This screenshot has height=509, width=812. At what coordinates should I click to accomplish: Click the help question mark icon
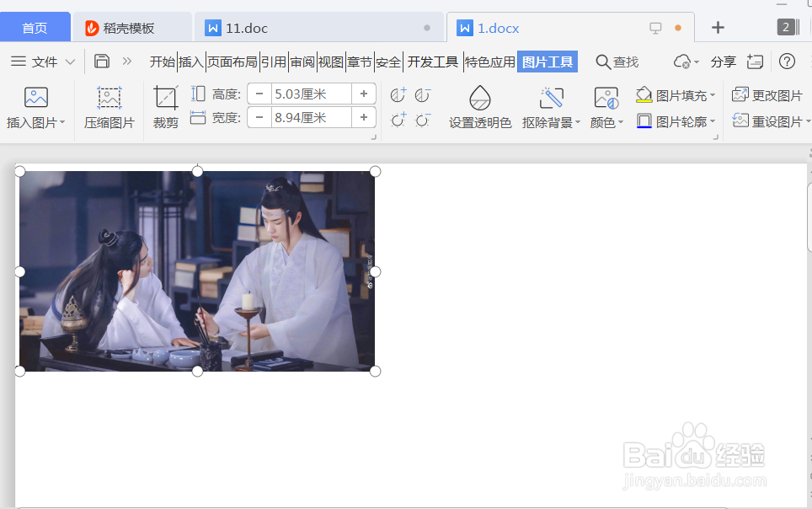click(787, 62)
